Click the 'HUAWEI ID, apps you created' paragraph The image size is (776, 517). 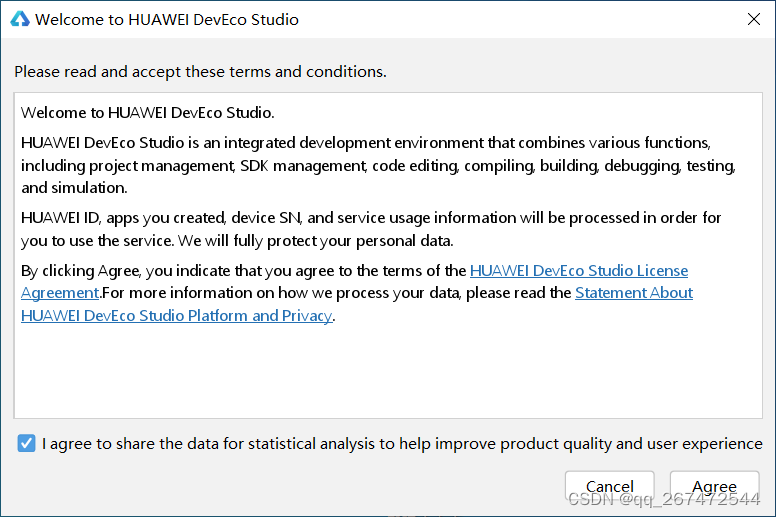coord(371,229)
